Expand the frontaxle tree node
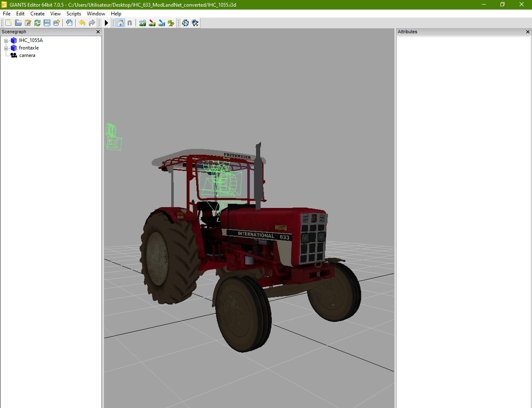 click(x=6, y=48)
